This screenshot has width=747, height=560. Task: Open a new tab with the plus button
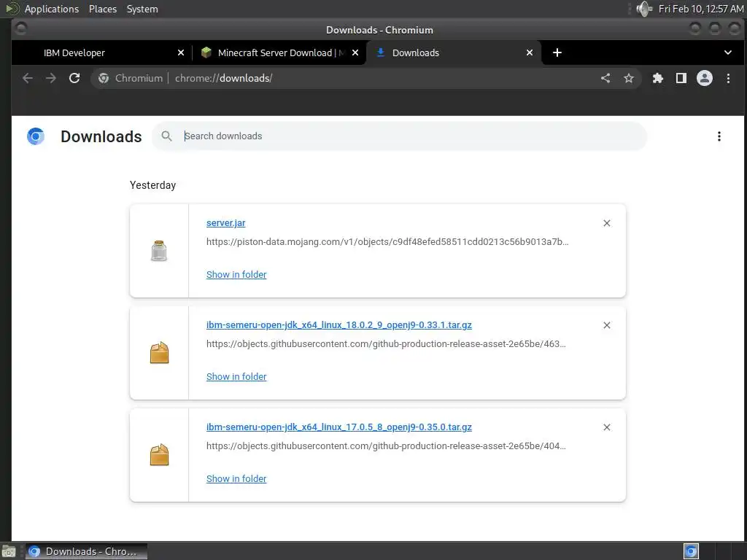557,52
